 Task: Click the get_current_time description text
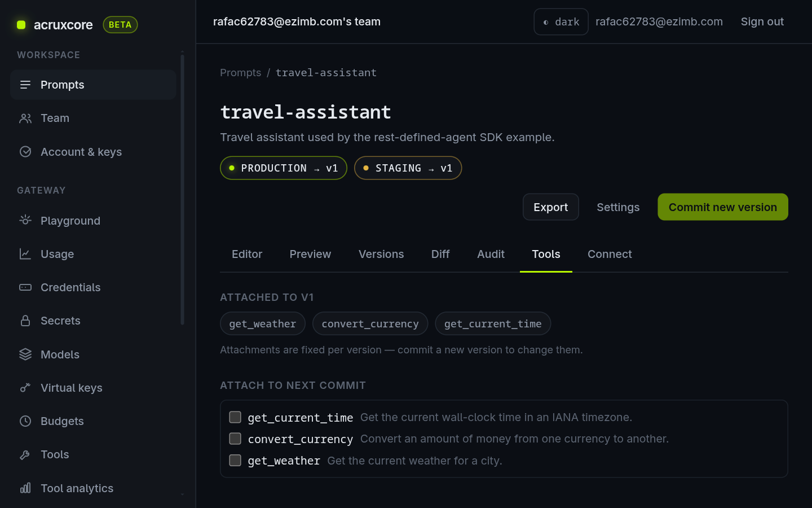point(496,417)
